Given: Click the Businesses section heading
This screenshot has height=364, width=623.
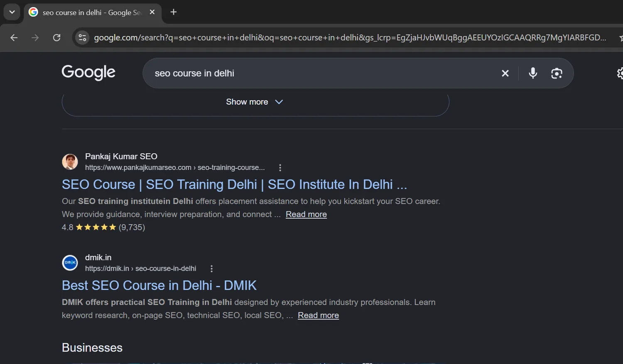Looking at the screenshot, I should pos(92,348).
